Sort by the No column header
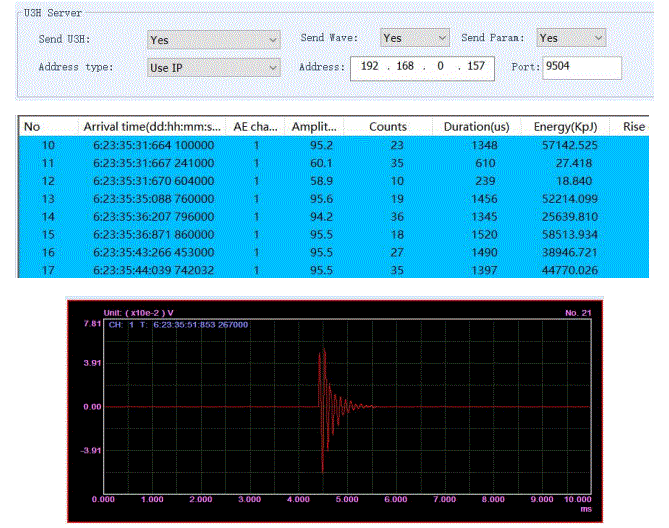The width and height of the screenshot is (669, 528). (x=48, y=127)
